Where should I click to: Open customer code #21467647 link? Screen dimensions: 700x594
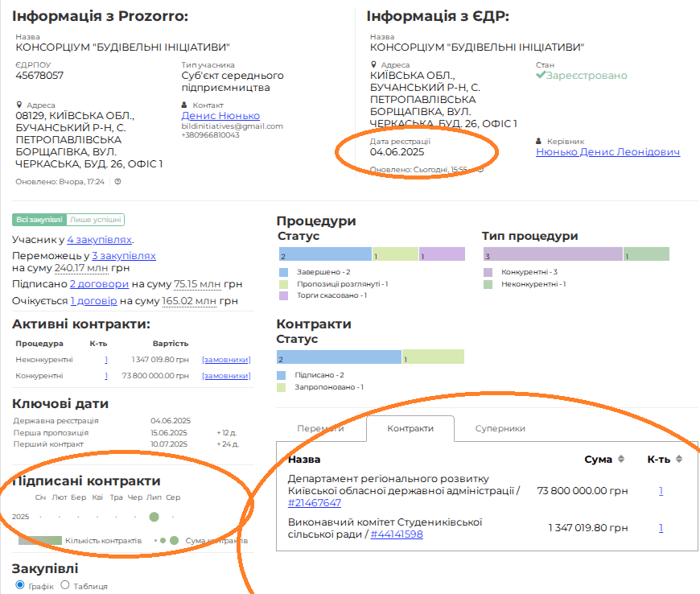314,503
